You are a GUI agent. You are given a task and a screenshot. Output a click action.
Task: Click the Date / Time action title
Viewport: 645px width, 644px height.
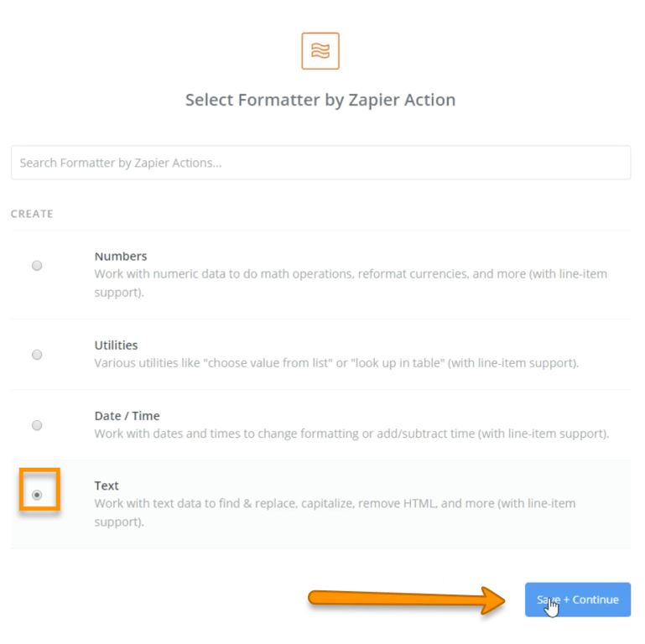tap(127, 416)
